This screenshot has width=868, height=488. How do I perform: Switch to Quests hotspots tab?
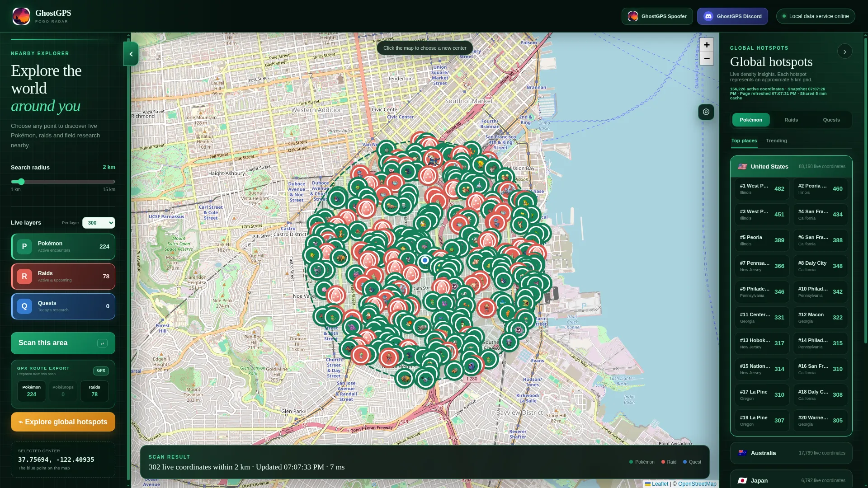click(831, 120)
